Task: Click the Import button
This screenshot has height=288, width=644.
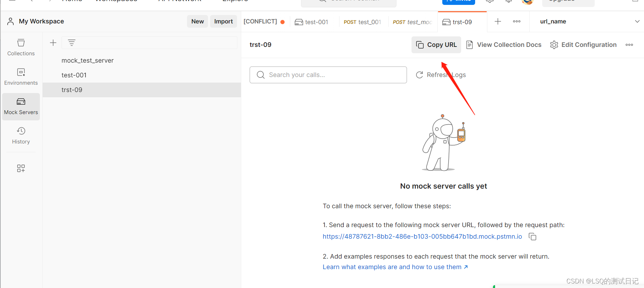Action: coord(223,21)
